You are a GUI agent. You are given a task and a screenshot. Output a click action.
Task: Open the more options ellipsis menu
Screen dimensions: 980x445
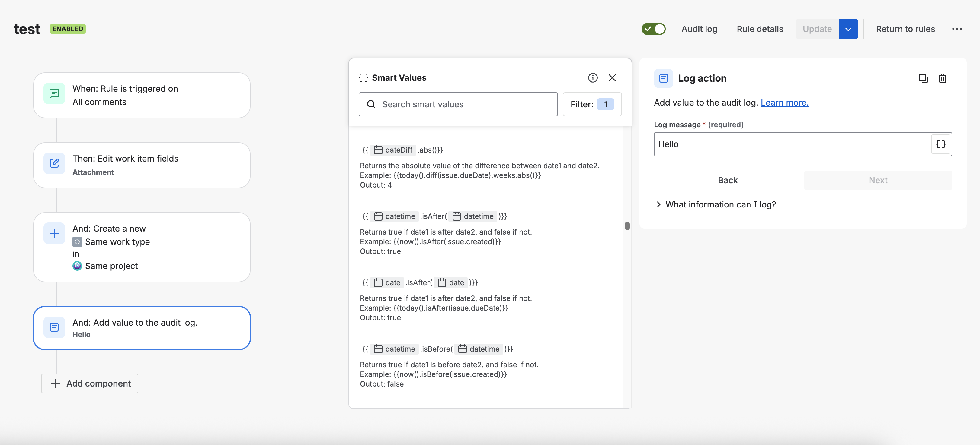958,29
